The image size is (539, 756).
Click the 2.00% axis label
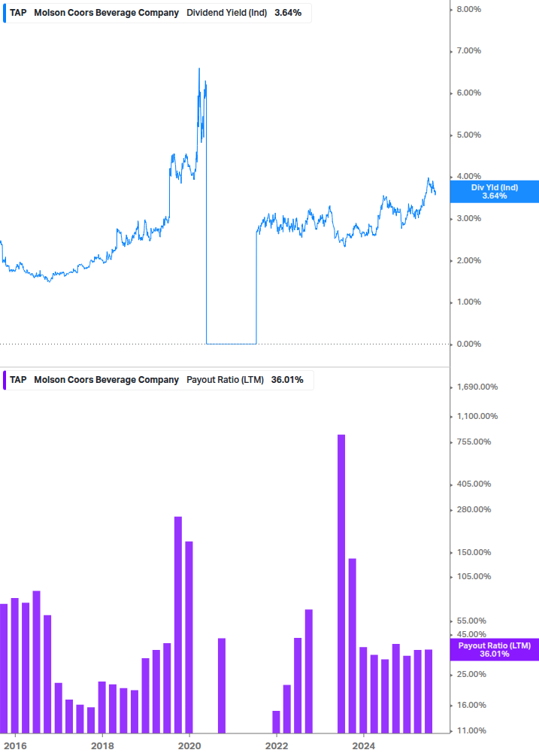[x=468, y=260]
